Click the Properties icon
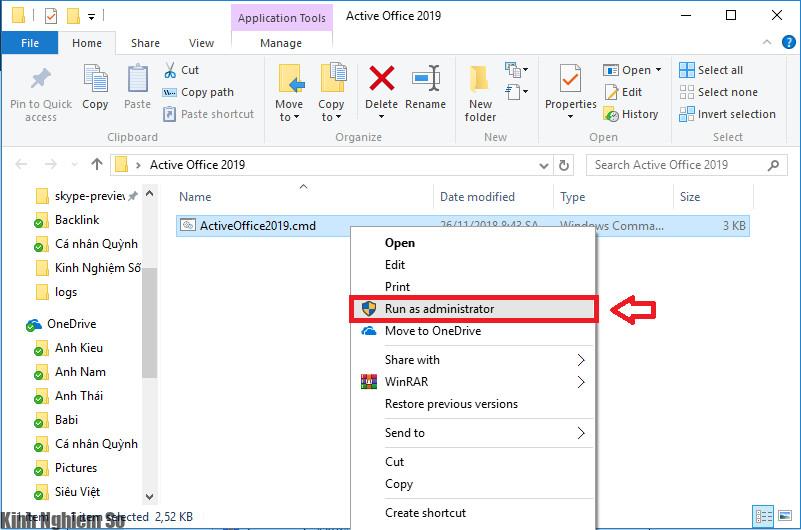 pos(570,79)
